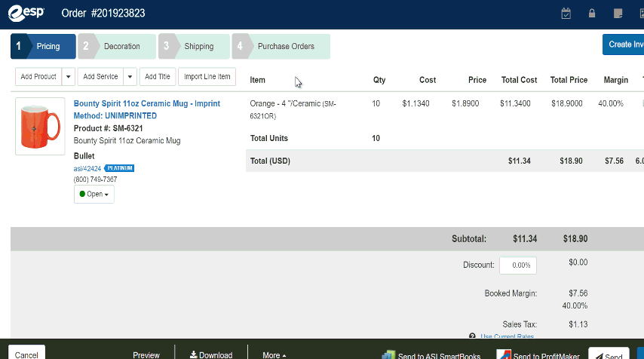The width and height of the screenshot is (644, 359).
Task: Click the Create Invoice button
Action: tap(623, 44)
